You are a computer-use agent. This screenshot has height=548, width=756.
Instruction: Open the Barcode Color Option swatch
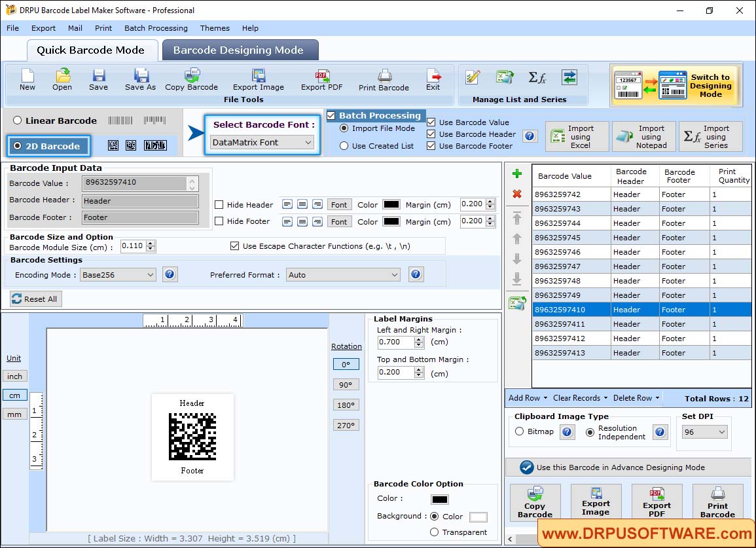[440, 500]
